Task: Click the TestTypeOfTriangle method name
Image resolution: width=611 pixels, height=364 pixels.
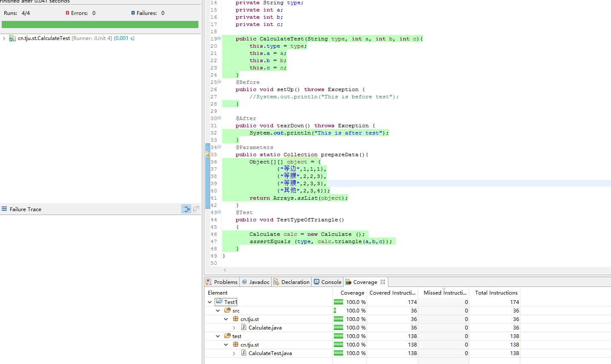Action: pyautogui.click(x=307, y=220)
